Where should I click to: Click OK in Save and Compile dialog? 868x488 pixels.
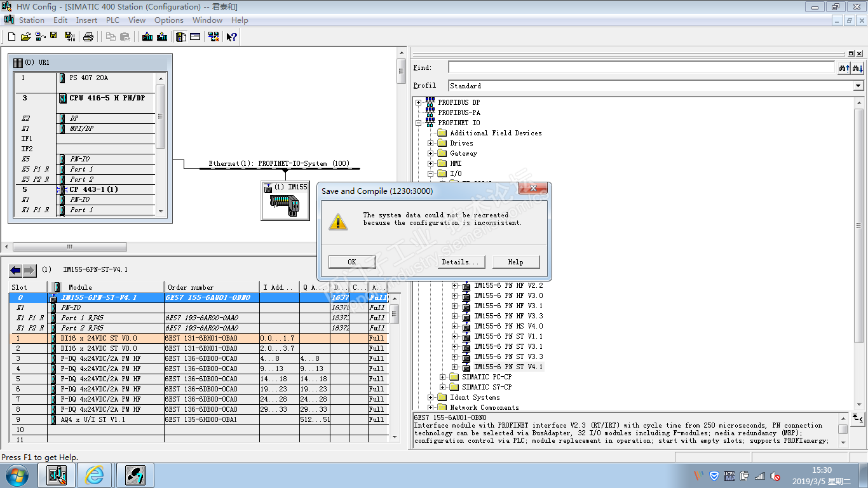pyautogui.click(x=352, y=262)
